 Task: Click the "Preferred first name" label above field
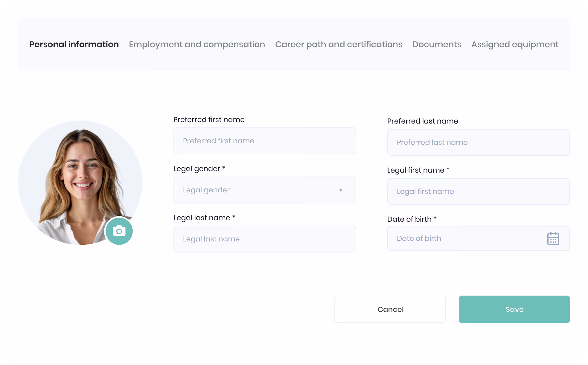pos(209,120)
